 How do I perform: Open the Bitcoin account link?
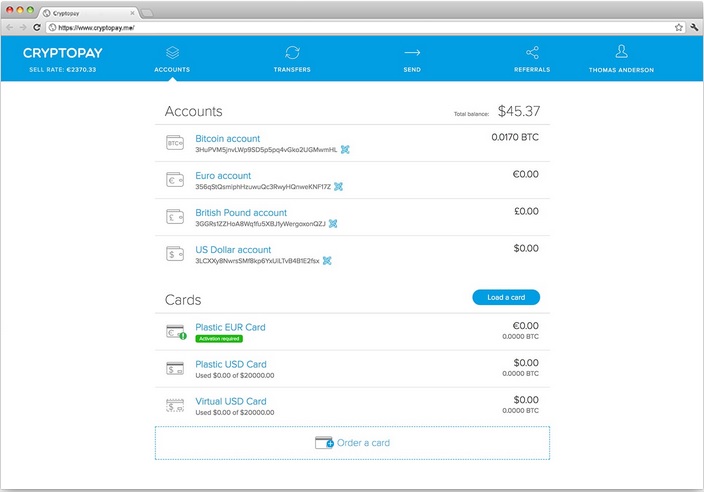[228, 139]
